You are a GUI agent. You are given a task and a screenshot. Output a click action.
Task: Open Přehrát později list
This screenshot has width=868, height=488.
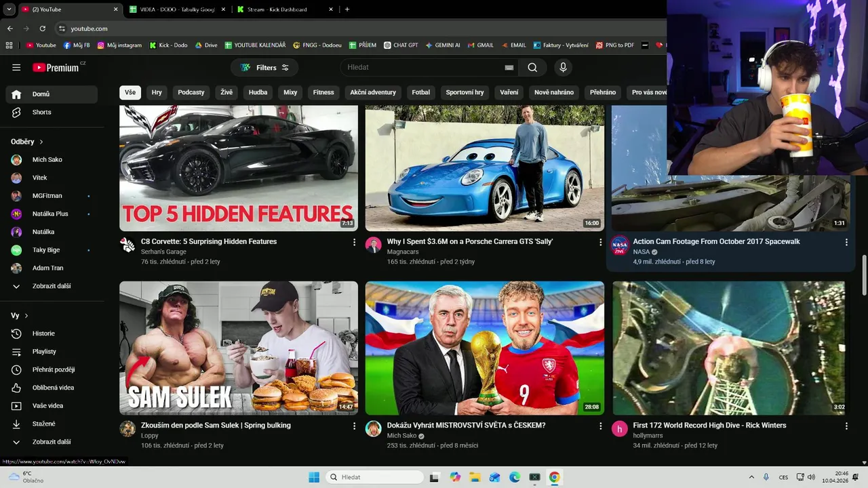pos(52,369)
